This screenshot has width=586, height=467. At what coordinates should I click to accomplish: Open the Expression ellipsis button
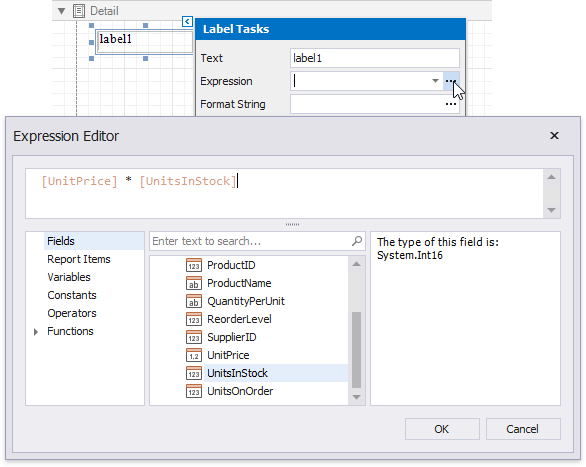pyautogui.click(x=451, y=81)
